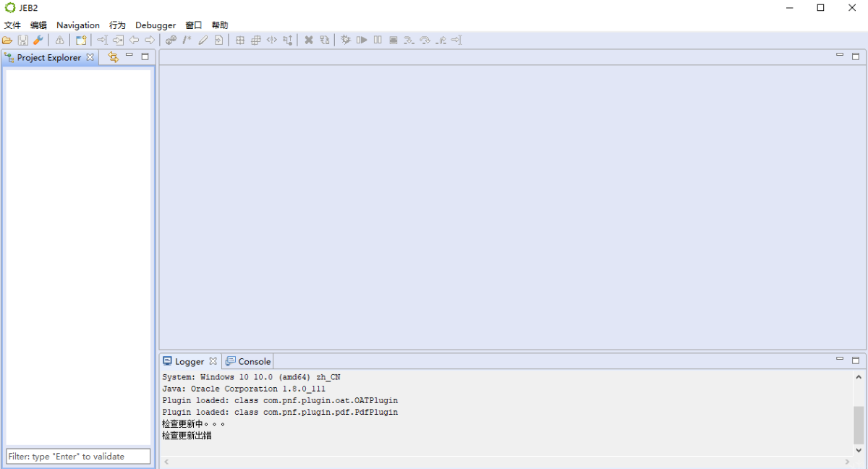The image size is (868, 469).
Task: Open the 窗口 menu
Action: [194, 25]
